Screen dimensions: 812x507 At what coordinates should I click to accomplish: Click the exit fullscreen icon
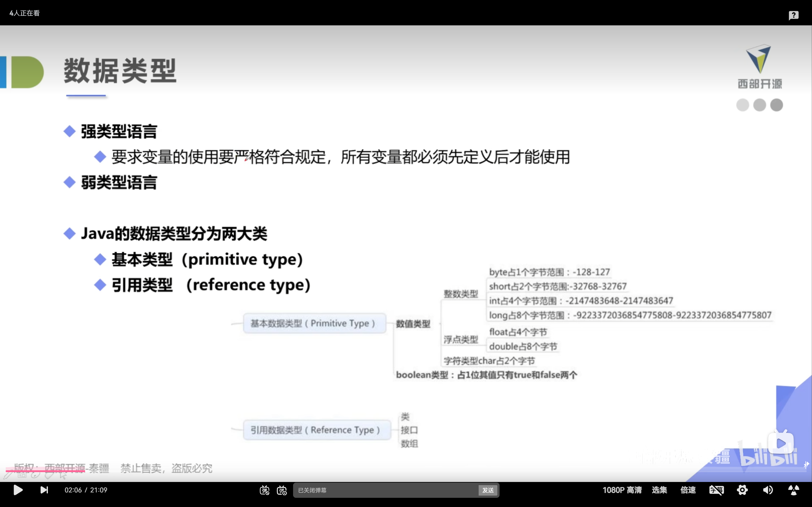tap(794, 490)
